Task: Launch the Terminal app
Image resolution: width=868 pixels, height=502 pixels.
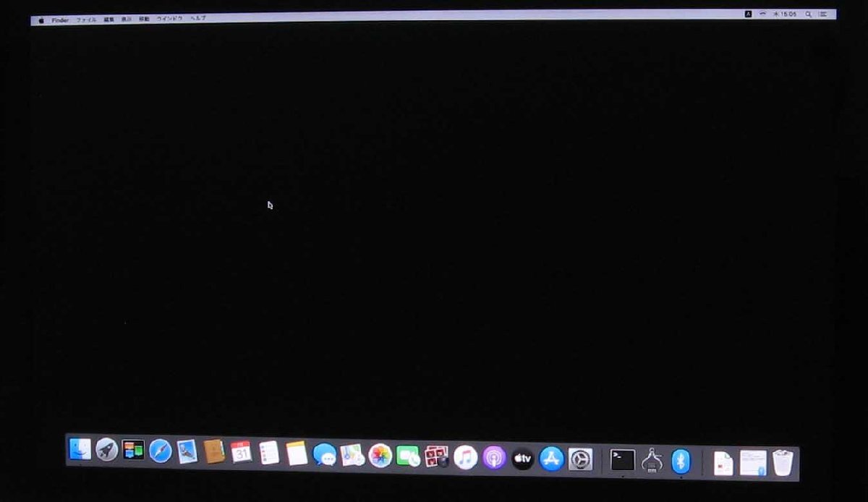Action: 621,459
